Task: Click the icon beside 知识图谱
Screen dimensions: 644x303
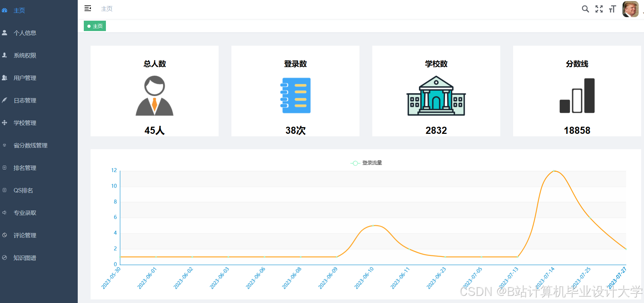Action: click(5, 257)
